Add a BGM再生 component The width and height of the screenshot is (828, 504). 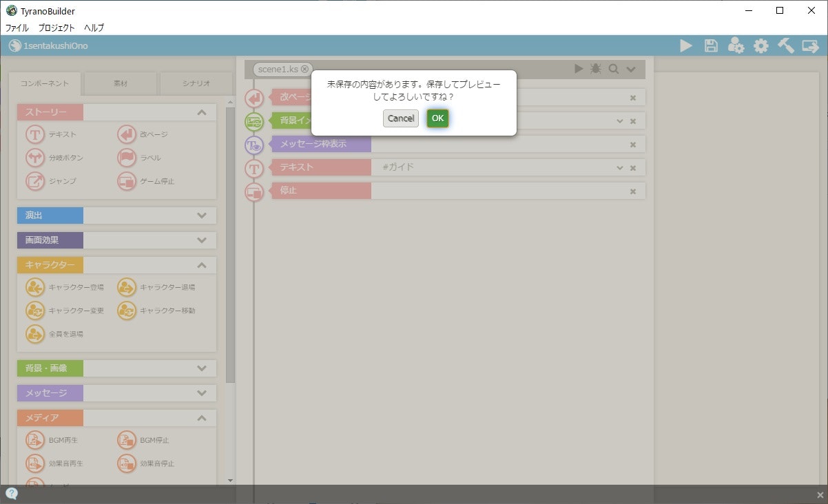coord(52,440)
